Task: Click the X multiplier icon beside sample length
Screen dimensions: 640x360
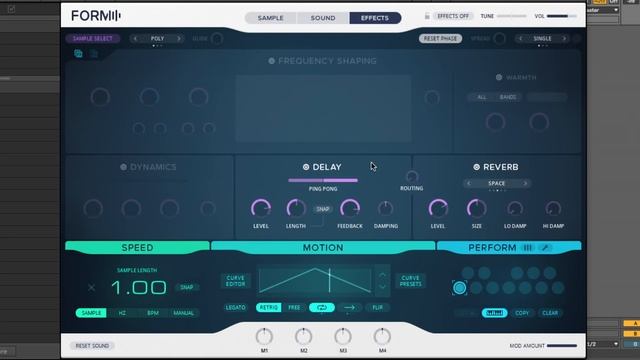Action: (x=91, y=288)
